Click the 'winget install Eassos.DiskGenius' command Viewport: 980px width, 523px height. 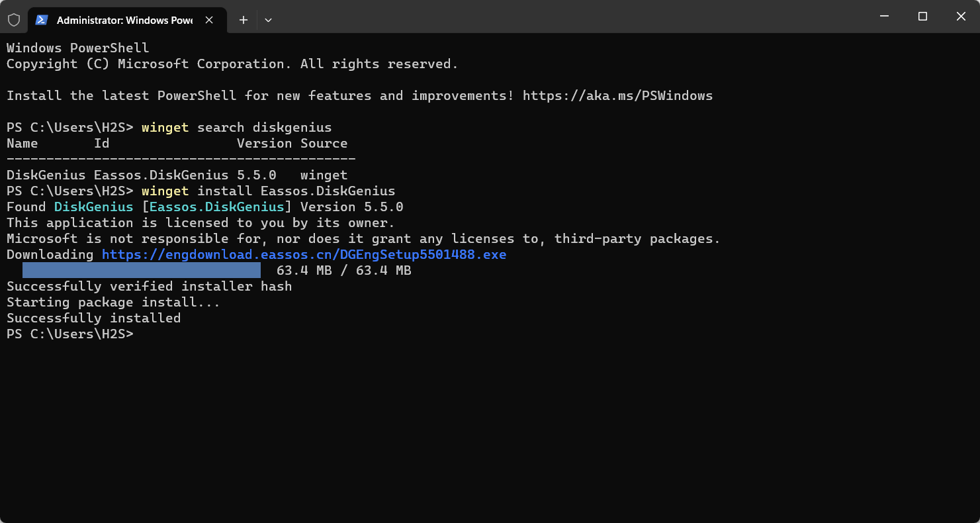pos(268,191)
